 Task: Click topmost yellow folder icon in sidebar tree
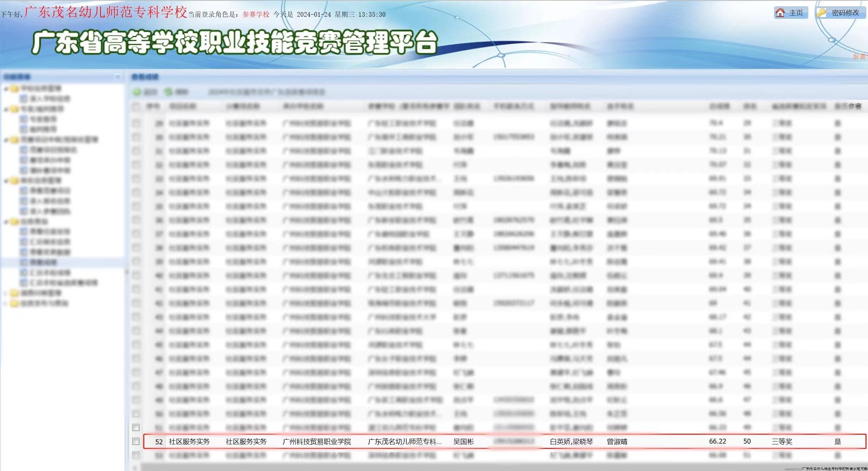[x=15, y=88]
